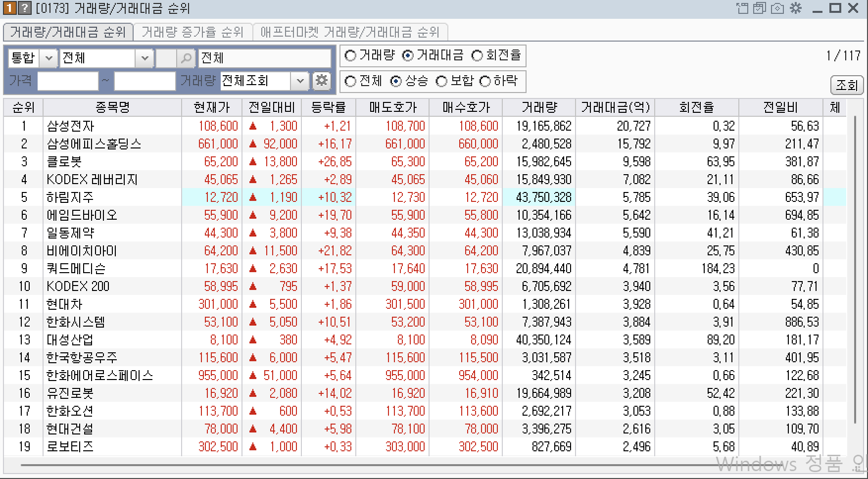Sort by the 거래대금(억) column header
868x479 pixels.
(x=616, y=107)
